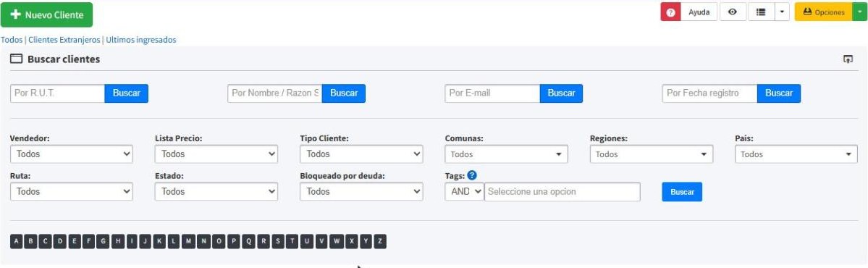
Task: Filter clients by letter E
Action: click(74, 241)
